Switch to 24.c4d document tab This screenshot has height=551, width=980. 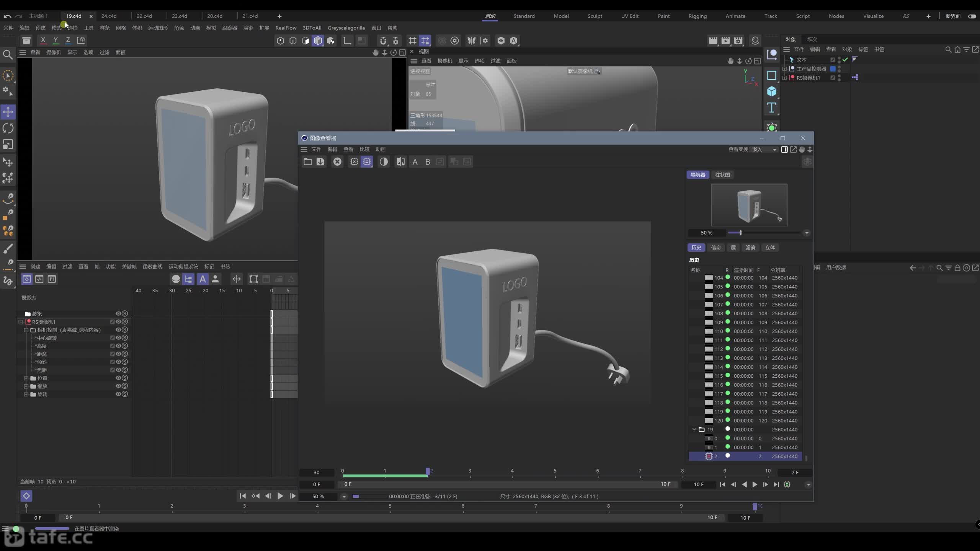[109, 16]
